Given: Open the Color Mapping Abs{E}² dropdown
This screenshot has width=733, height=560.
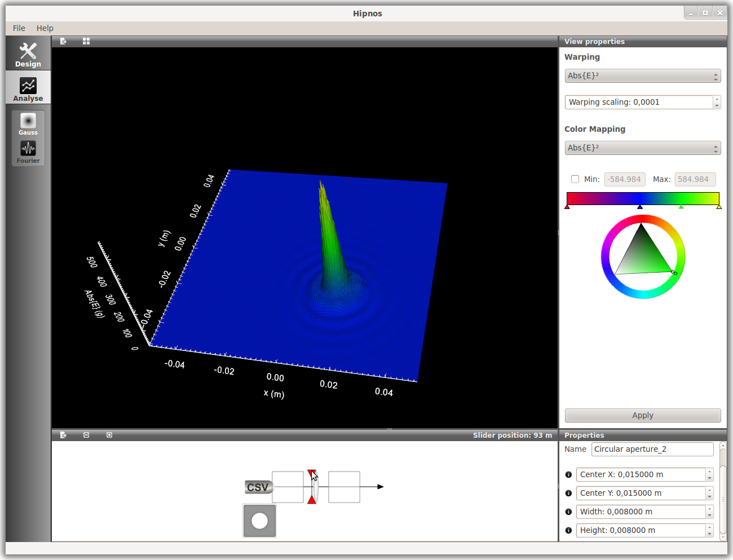Looking at the screenshot, I should 643,148.
